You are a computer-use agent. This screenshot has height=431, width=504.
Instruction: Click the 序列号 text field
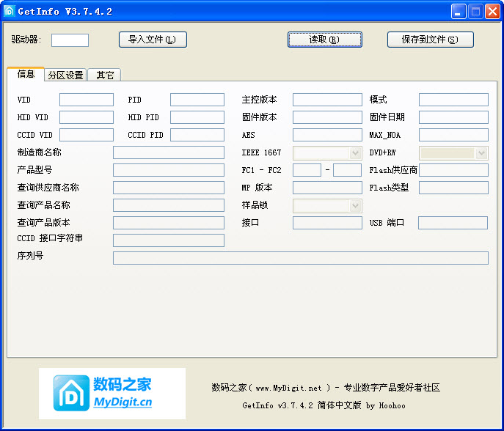[x=300, y=257]
